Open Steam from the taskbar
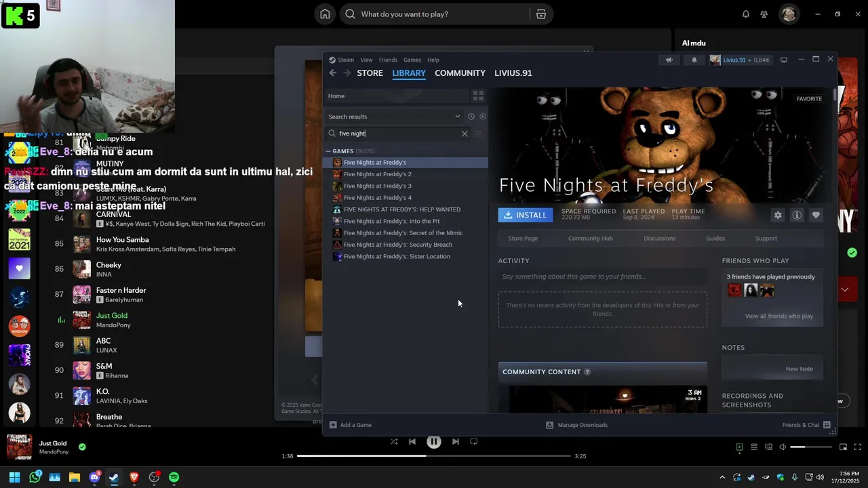This screenshot has width=868, height=488. [114, 477]
